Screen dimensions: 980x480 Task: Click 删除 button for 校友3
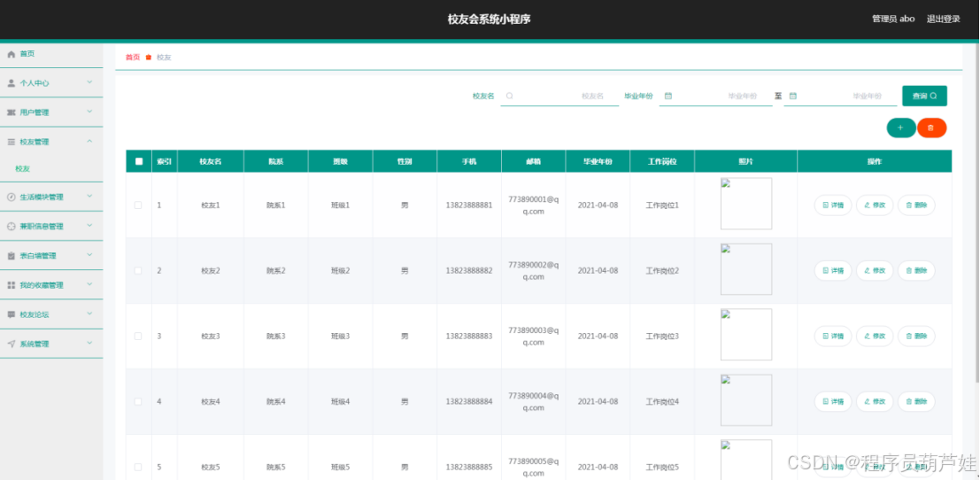coord(916,337)
